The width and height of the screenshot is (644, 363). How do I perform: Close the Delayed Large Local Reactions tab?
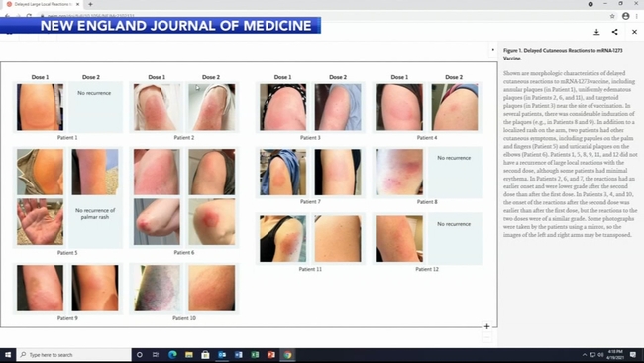click(x=78, y=4)
